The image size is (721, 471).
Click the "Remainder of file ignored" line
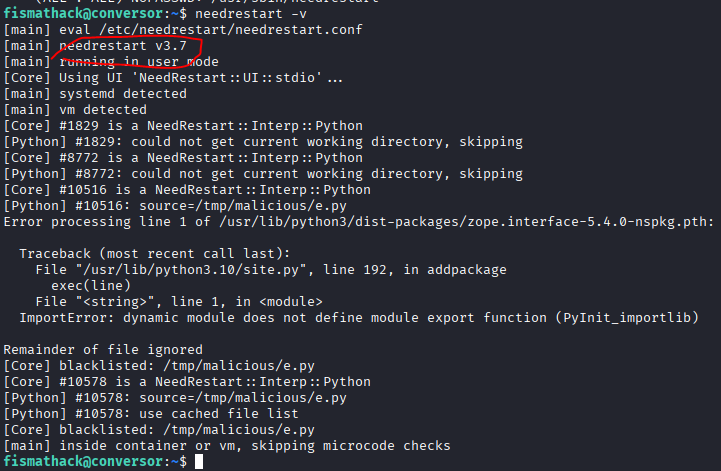pyautogui.click(x=102, y=350)
